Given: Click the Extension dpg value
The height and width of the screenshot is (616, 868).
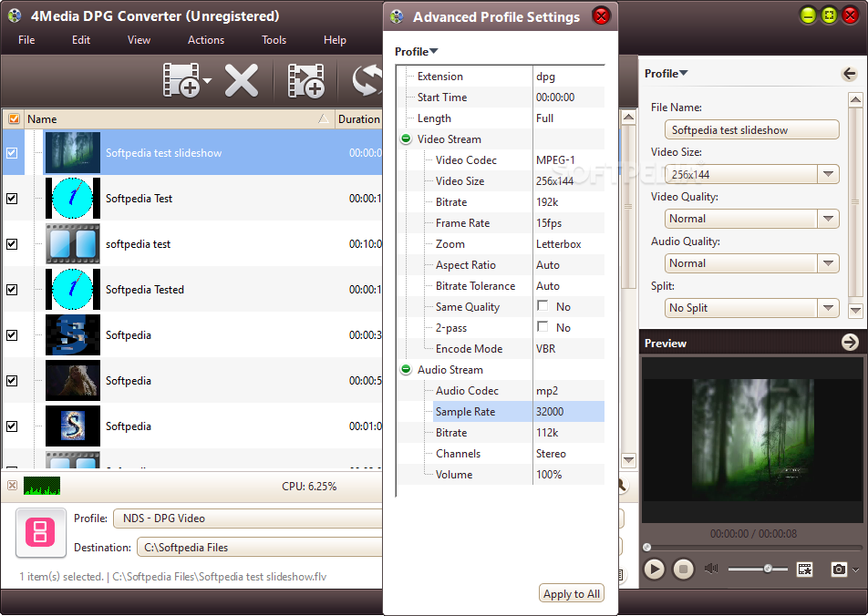Looking at the screenshot, I should (x=545, y=77).
